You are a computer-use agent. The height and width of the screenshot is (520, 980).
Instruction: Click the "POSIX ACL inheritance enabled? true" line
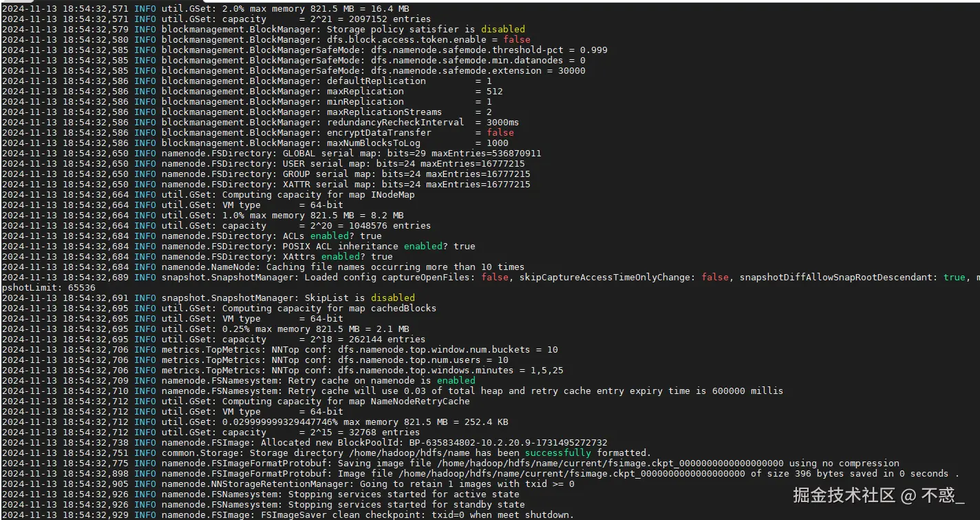(238, 247)
